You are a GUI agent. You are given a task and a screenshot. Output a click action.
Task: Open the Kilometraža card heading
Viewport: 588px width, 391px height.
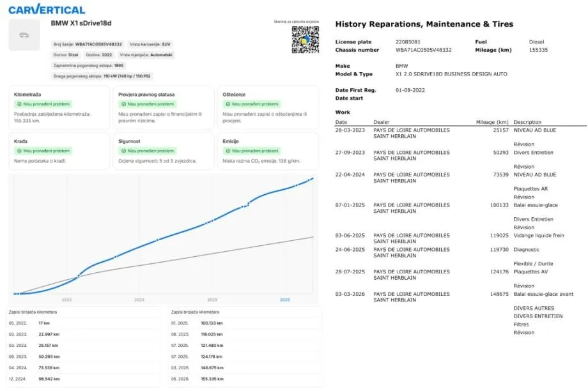(27, 95)
